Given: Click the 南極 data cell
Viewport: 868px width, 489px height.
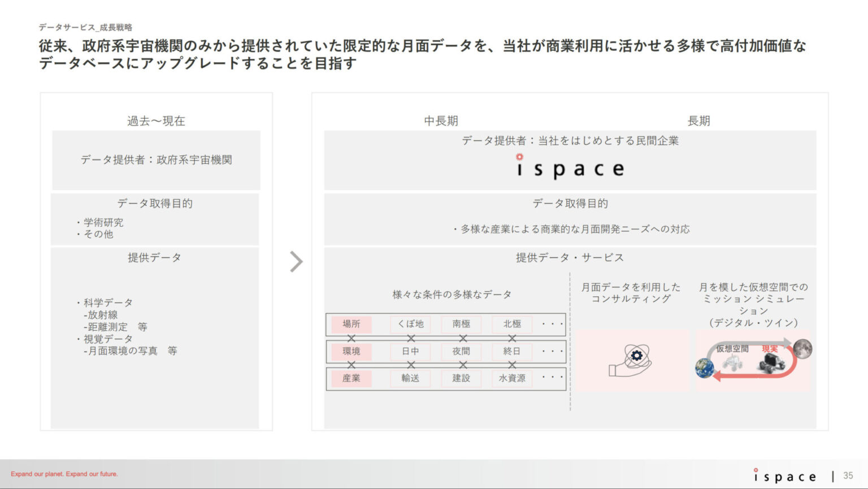Looking at the screenshot, I should pos(461,324).
